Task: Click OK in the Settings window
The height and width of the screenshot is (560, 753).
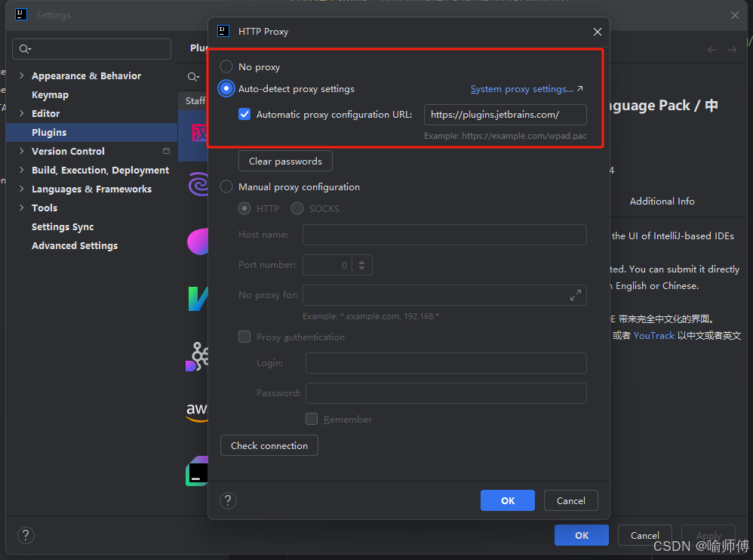Action: (582, 535)
